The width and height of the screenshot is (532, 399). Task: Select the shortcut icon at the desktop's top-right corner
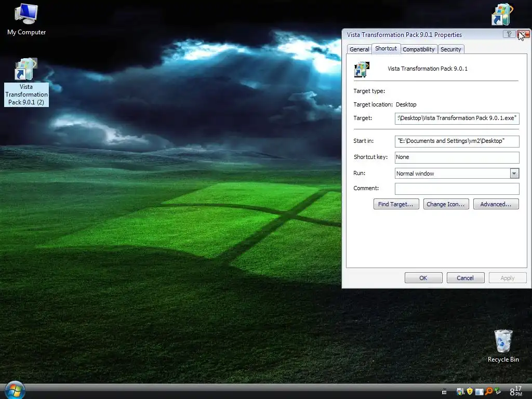tap(502, 14)
